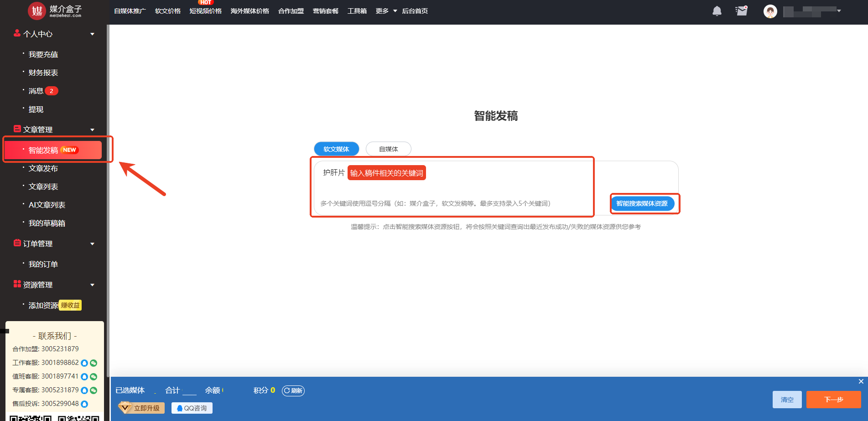Click QQ icon beside 工作客服 number
This screenshot has height=421, width=868.
(x=84, y=363)
